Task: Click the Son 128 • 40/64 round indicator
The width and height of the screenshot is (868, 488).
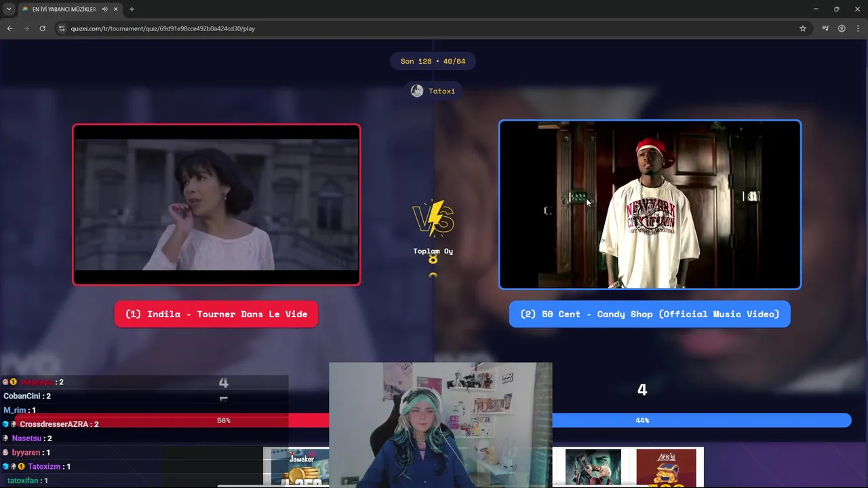Action: [x=433, y=61]
